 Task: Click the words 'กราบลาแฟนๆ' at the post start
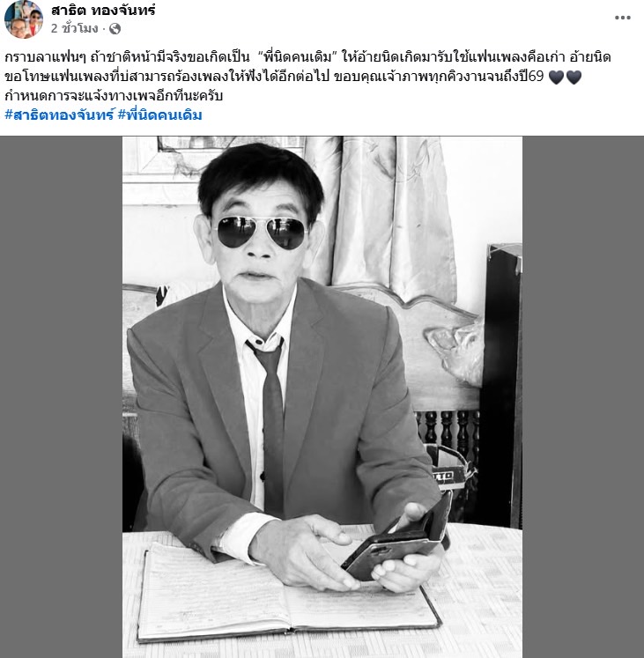tap(45, 56)
